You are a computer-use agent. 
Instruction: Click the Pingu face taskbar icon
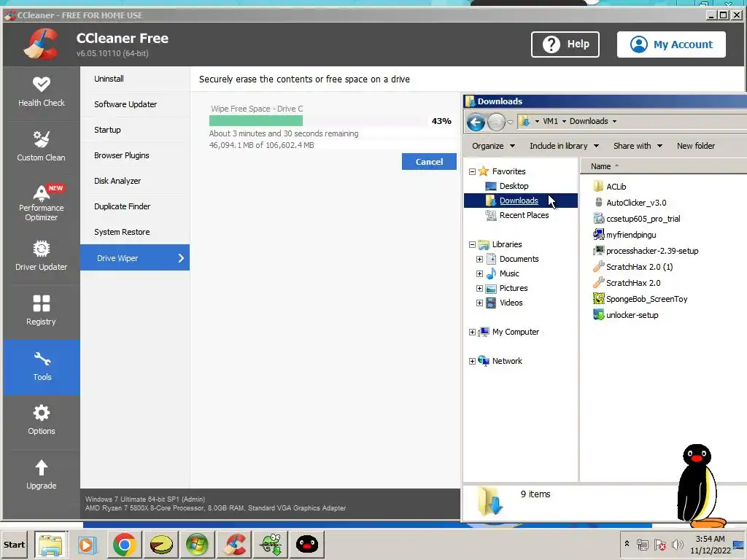click(307, 544)
